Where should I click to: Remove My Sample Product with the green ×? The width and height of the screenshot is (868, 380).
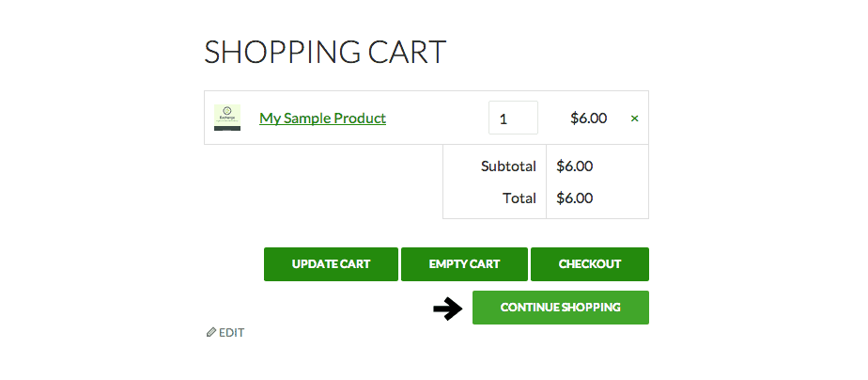click(634, 118)
